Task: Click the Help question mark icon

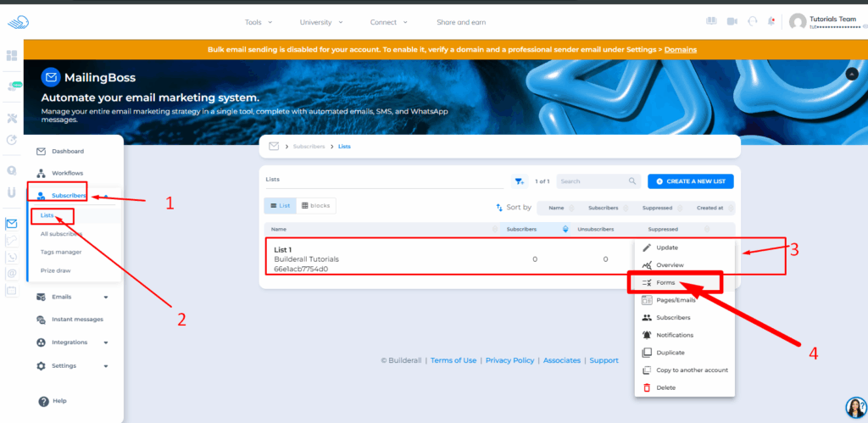Action: click(43, 401)
